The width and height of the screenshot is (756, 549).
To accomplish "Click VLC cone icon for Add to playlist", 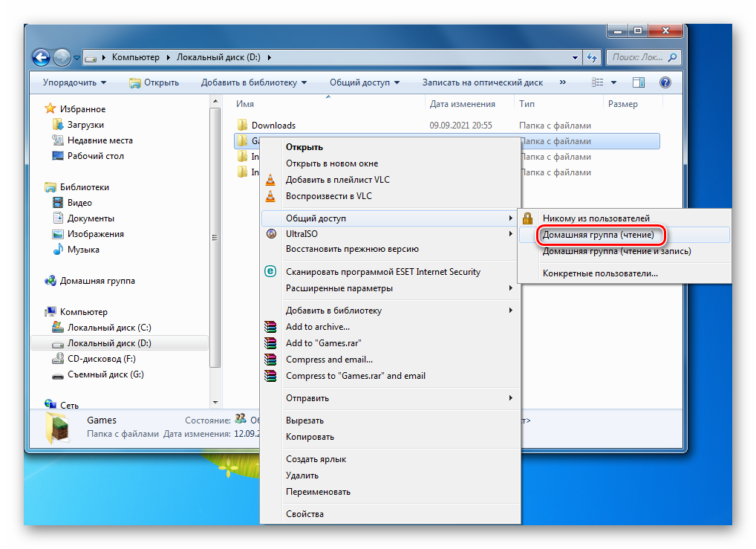I will (x=271, y=180).
